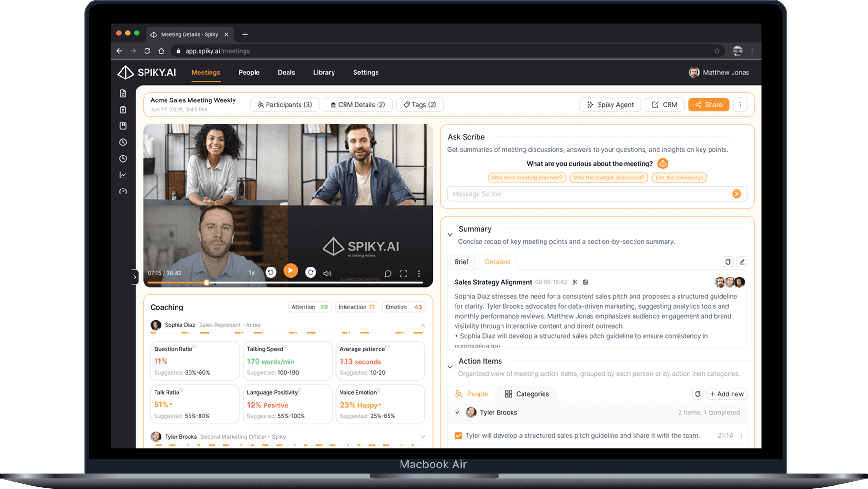
Task: Open video comments bubble icon
Action: (x=388, y=274)
